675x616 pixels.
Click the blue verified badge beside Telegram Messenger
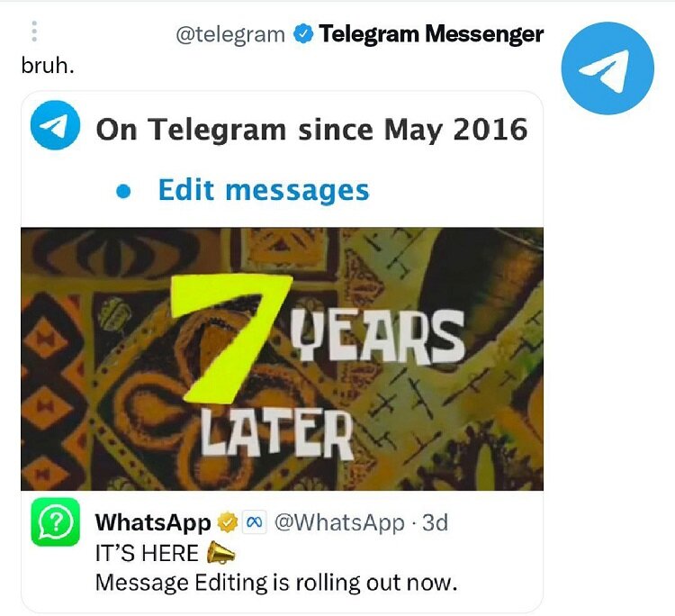click(x=302, y=34)
